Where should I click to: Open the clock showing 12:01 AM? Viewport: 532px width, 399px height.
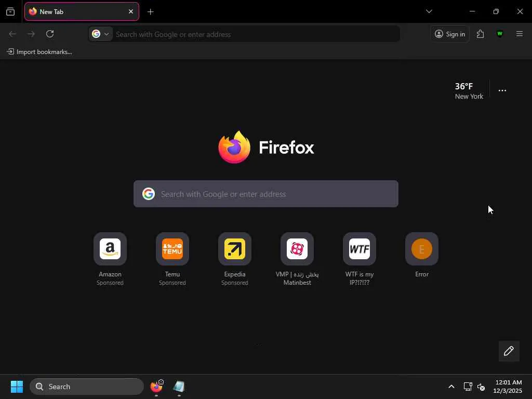pos(508,387)
